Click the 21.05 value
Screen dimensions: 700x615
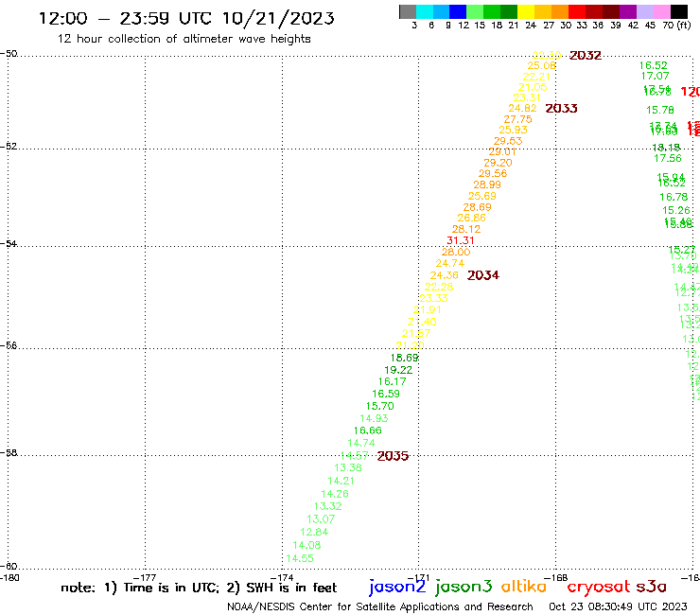tap(533, 87)
